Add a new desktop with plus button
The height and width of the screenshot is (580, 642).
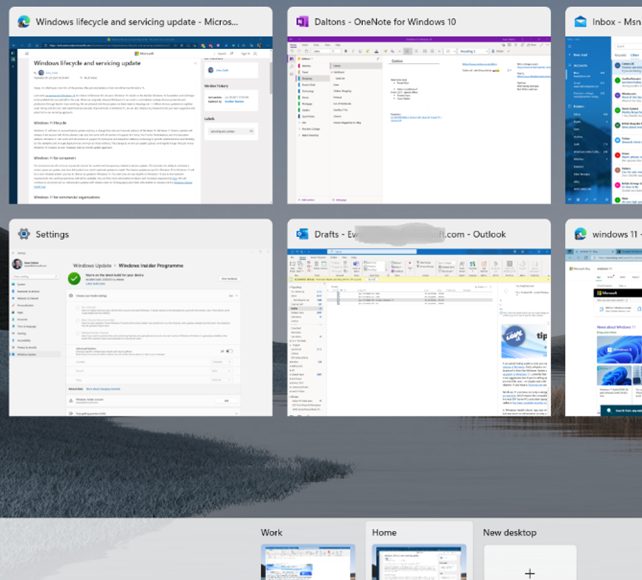coord(530,573)
